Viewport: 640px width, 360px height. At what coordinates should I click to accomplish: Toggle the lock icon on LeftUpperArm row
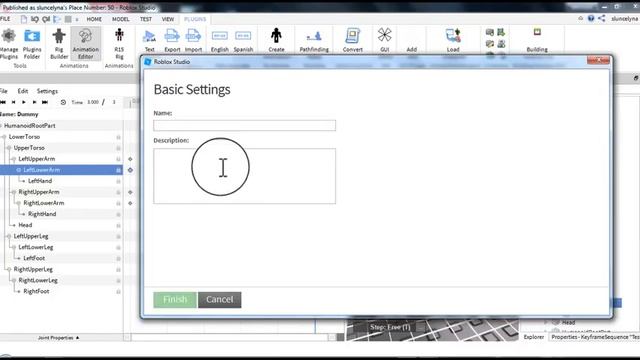118,159
